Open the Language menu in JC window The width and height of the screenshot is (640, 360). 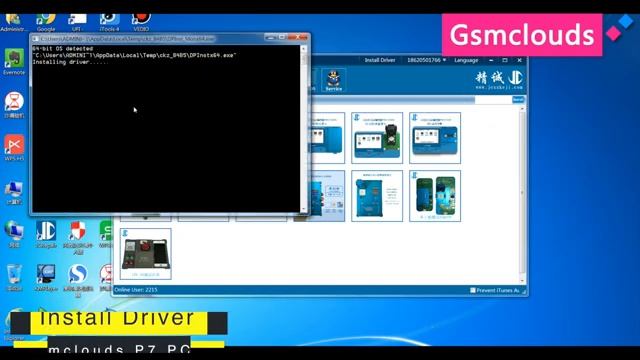466,60
